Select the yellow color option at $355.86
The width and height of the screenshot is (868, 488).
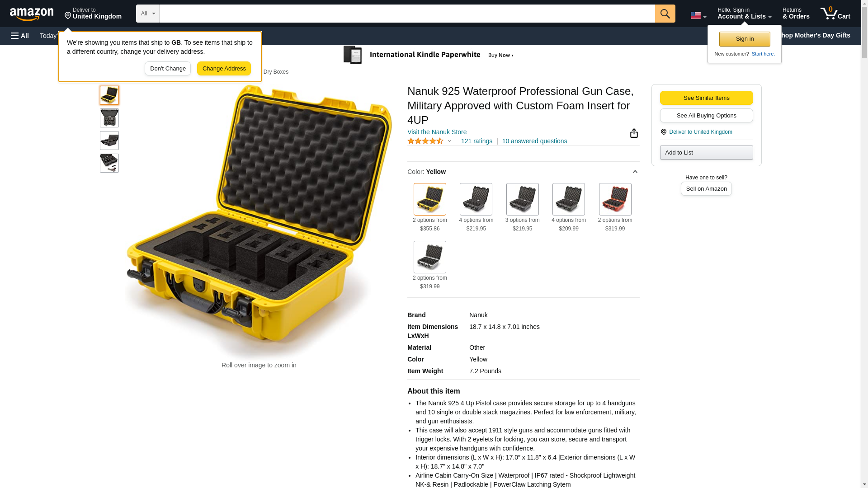point(429,199)
